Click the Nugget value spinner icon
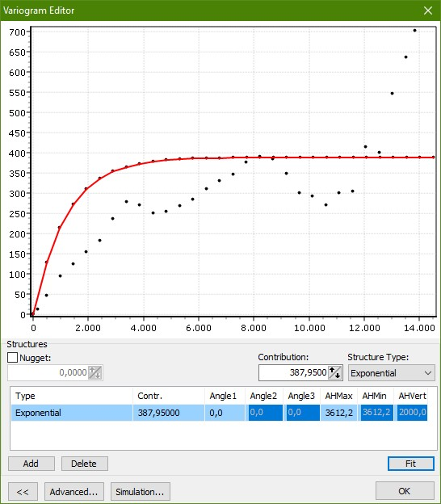The height and width of the screenshot is (504, 441). click(x=94, y=372)
